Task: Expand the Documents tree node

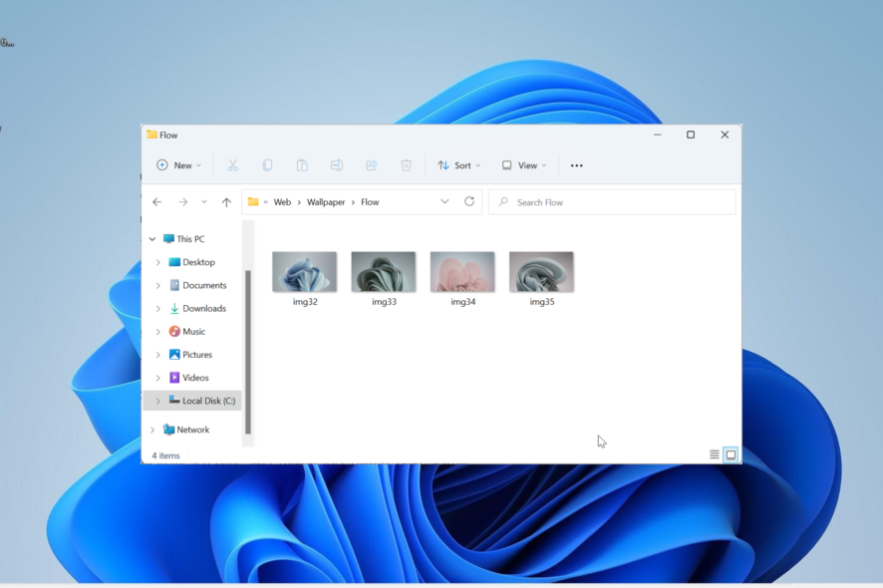Action: click(158, 286)
